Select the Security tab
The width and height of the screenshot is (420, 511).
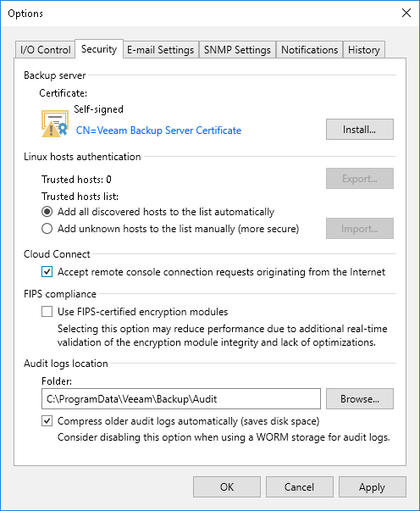click(x=99, y=49)
